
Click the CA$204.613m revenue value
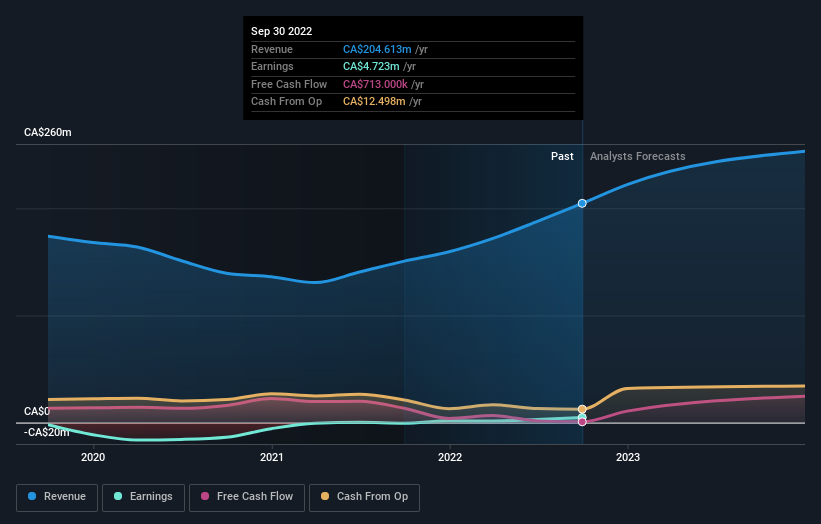pyautogui.click(x=377, y=49)
